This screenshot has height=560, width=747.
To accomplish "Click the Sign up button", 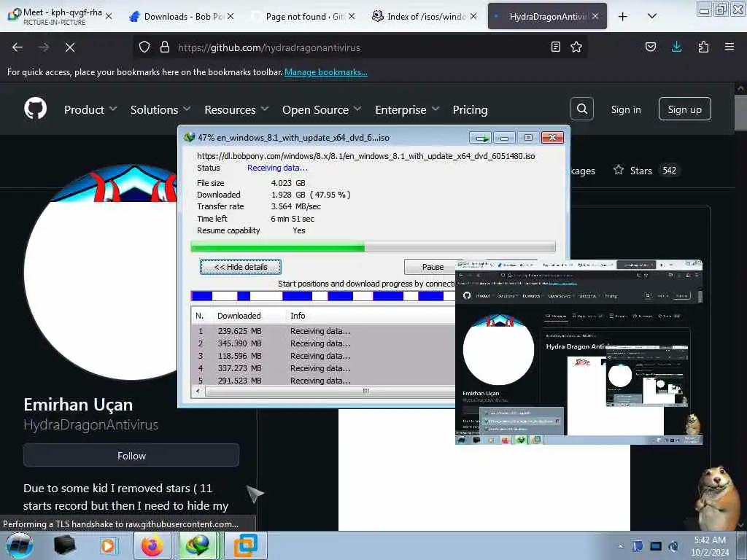I will 684,109.
